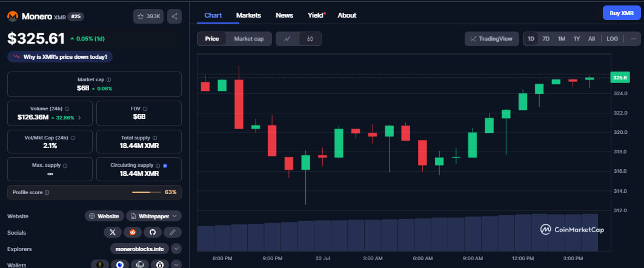This screenshot has height=268, width=644.
Task: Switch chart to line view
Action: pyautogui.click(x=288, y=39)
